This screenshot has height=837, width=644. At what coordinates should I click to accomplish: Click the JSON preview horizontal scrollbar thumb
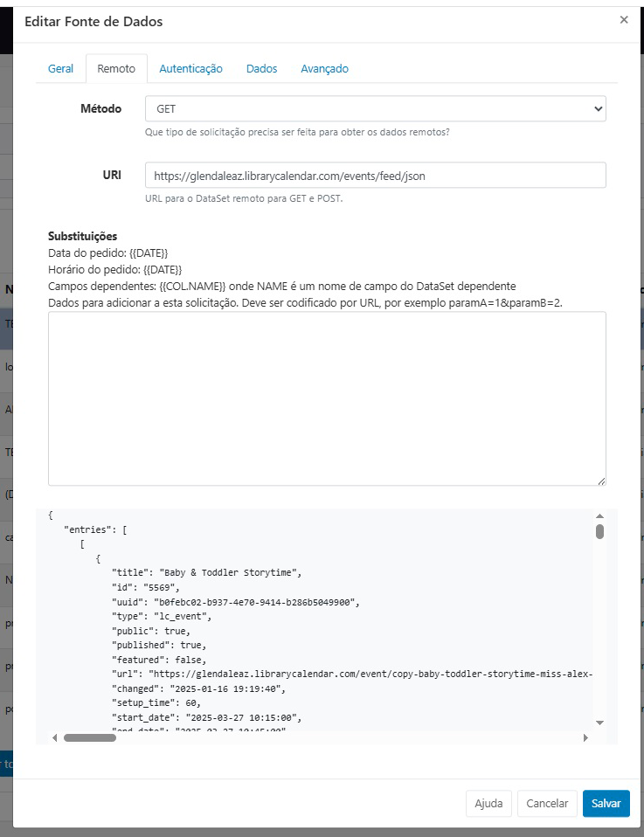90,737
